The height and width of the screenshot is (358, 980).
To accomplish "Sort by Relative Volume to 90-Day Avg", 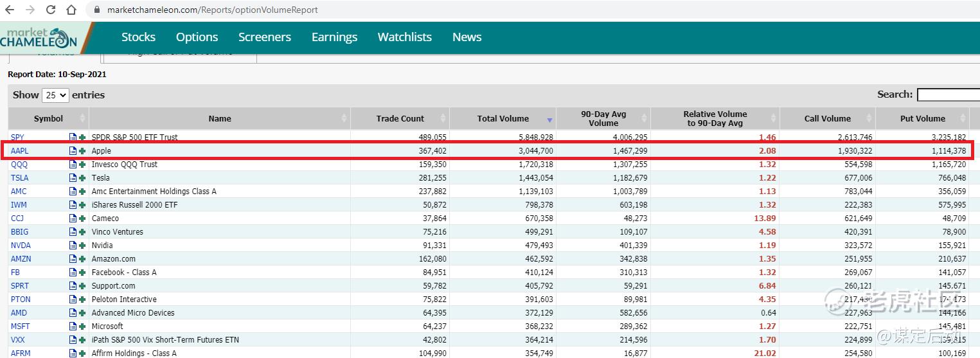I will pyautogui.click(x=715, y=118).
